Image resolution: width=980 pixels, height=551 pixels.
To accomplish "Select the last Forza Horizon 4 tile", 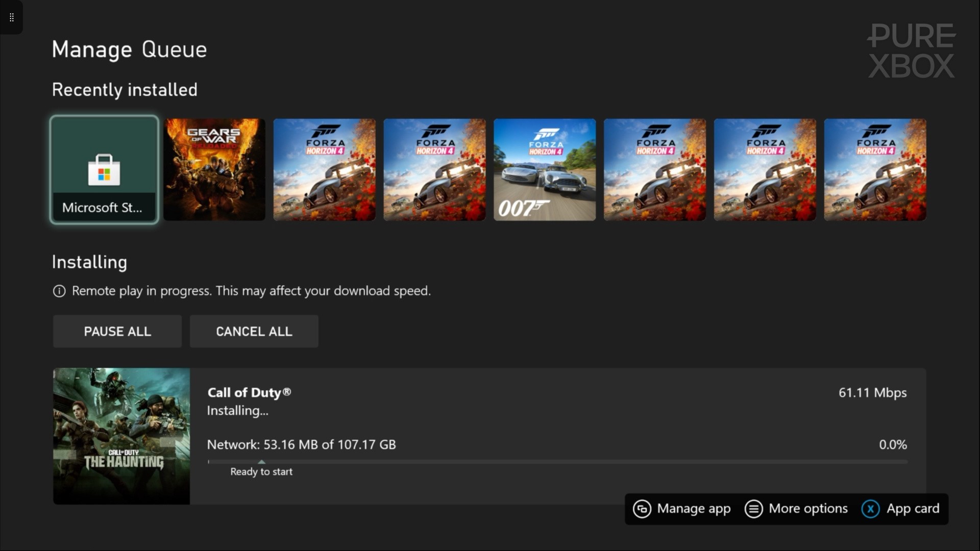I will point(875,170).
